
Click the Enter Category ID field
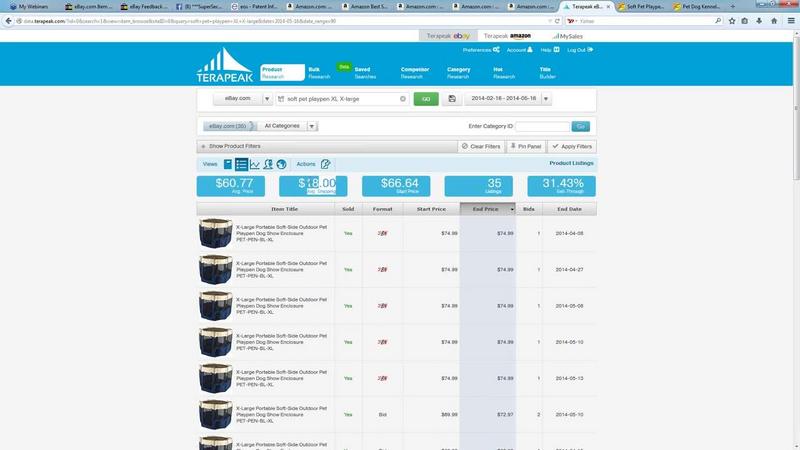[x=542, y=126]
